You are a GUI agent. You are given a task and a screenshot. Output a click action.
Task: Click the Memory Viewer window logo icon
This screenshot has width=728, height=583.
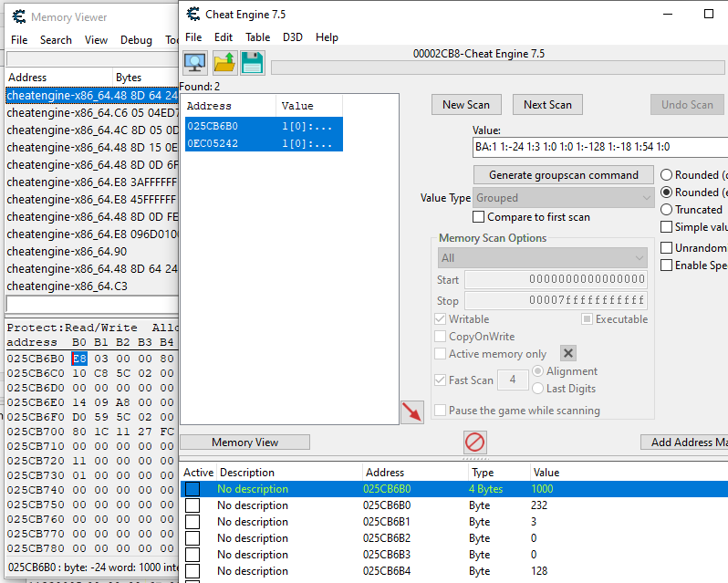pos(18,16)
